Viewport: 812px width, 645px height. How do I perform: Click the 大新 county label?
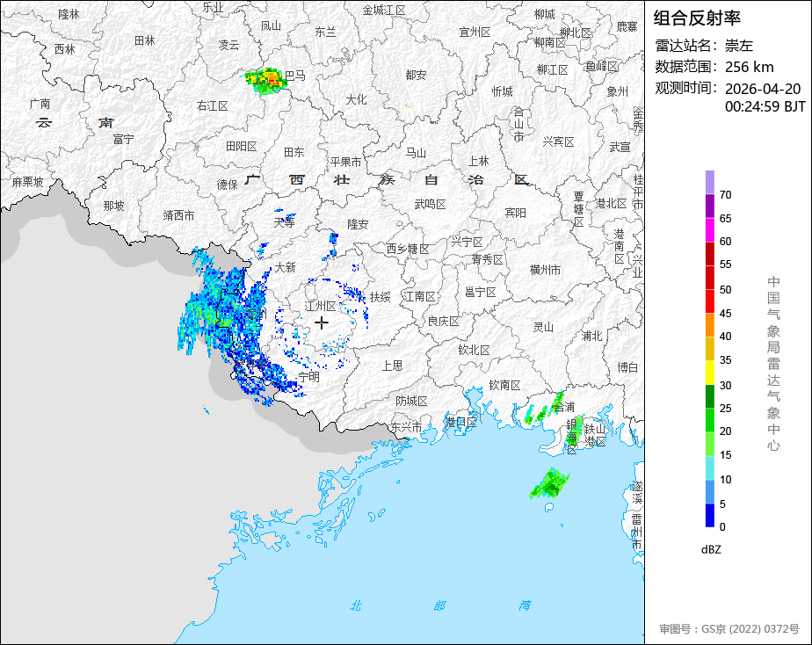point(286,268)
